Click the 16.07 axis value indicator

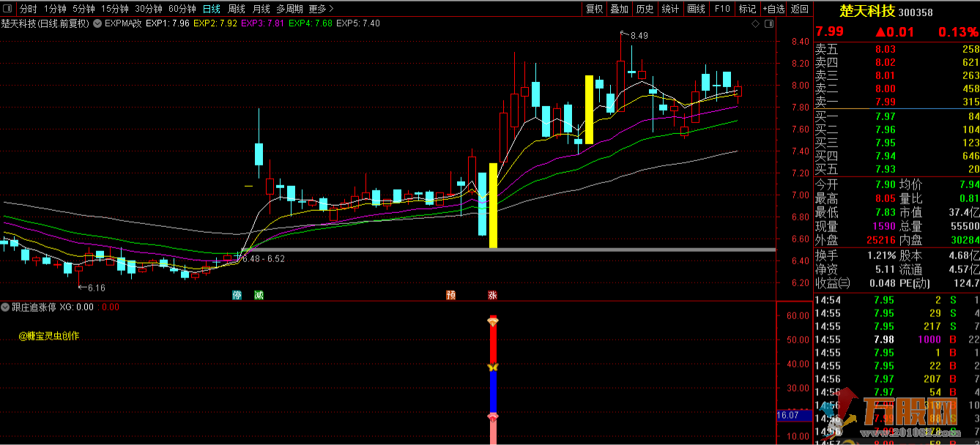pos(794,415)
